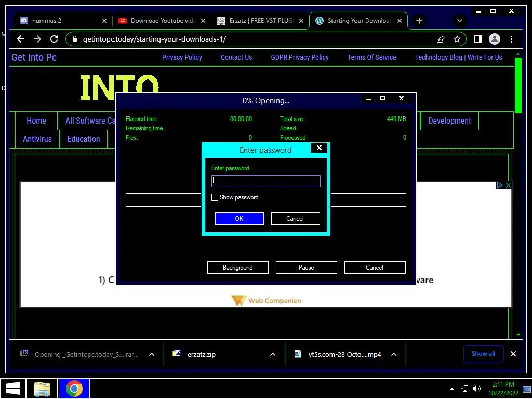Minimize the 0% Opening window

(368, 98)
